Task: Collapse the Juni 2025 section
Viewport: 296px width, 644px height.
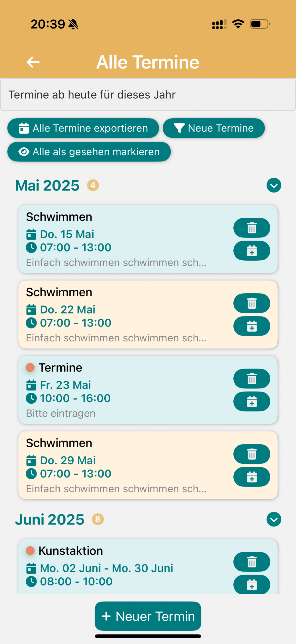Action: pyautogui.click(x=274, y=519)
